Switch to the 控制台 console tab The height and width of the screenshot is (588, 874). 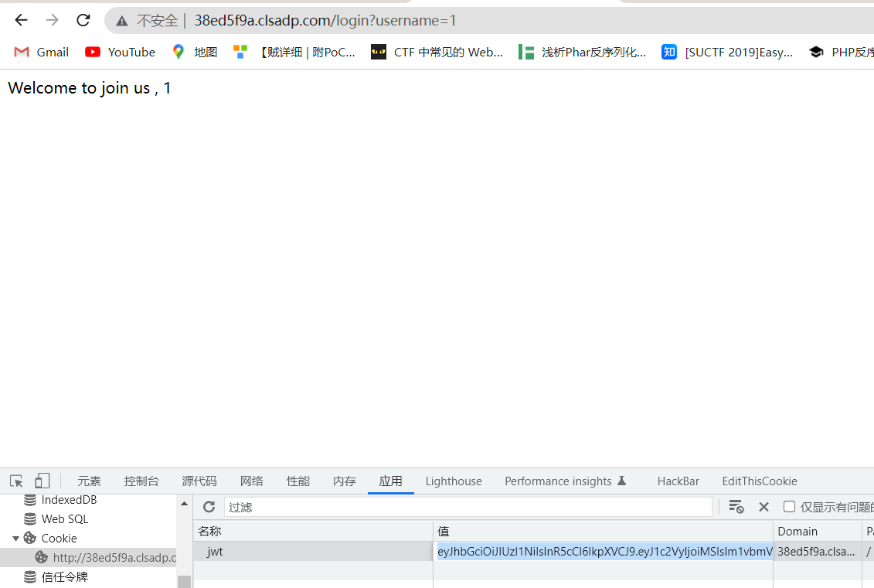pyautogui.click(x=141, y=481)
